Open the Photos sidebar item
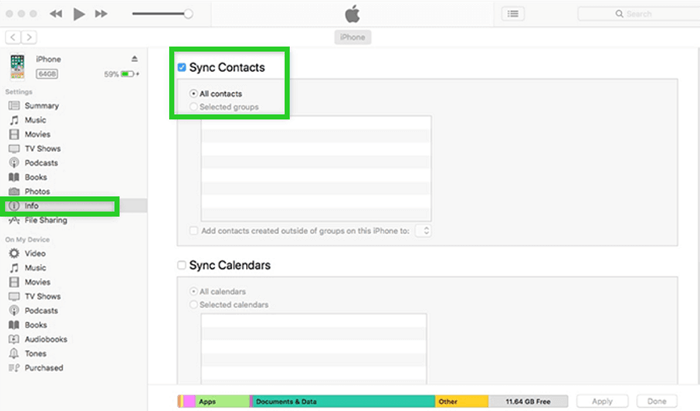The height and width of the screenshot is (411, 700). tap(37, 191)
